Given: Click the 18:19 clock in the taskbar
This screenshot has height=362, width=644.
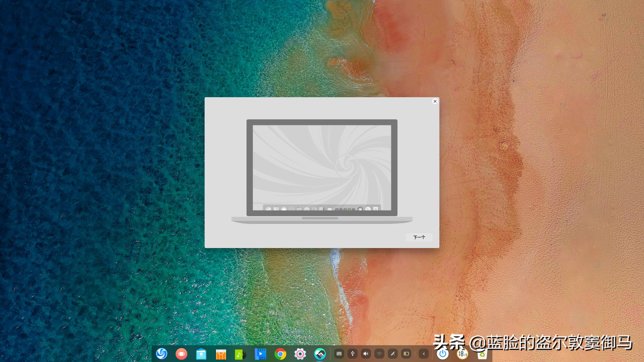Looking at the screenshot, I should (463, 354).
